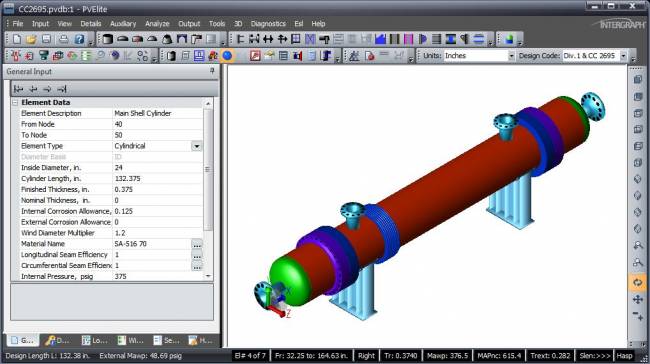Click ellipsis button for Longitudinal Seam Efficiency
Screen dimensions: 650x364
(x=197, y=255)
